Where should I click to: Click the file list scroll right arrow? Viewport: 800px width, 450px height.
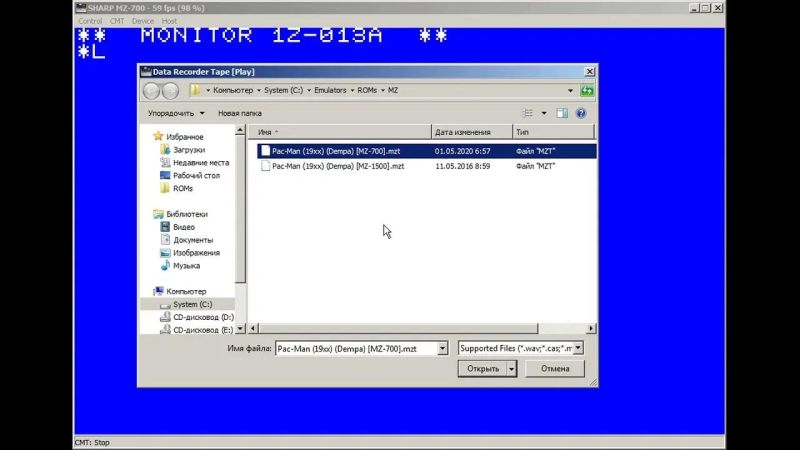pos(591,329)
